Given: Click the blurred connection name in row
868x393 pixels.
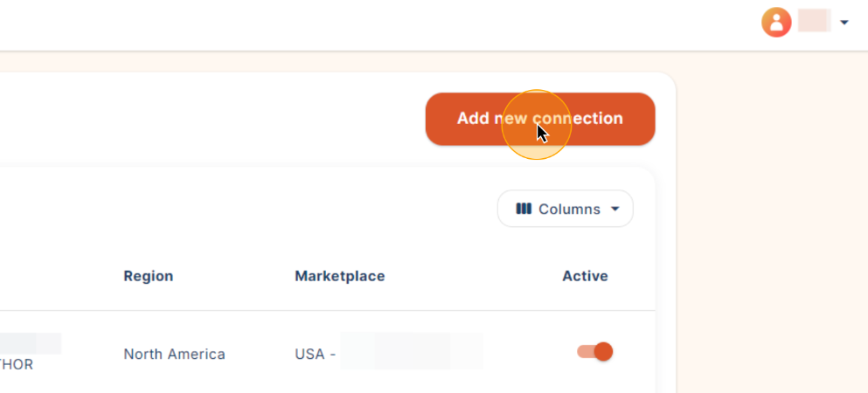Looking at the screenshot, I should click(30, 343).
